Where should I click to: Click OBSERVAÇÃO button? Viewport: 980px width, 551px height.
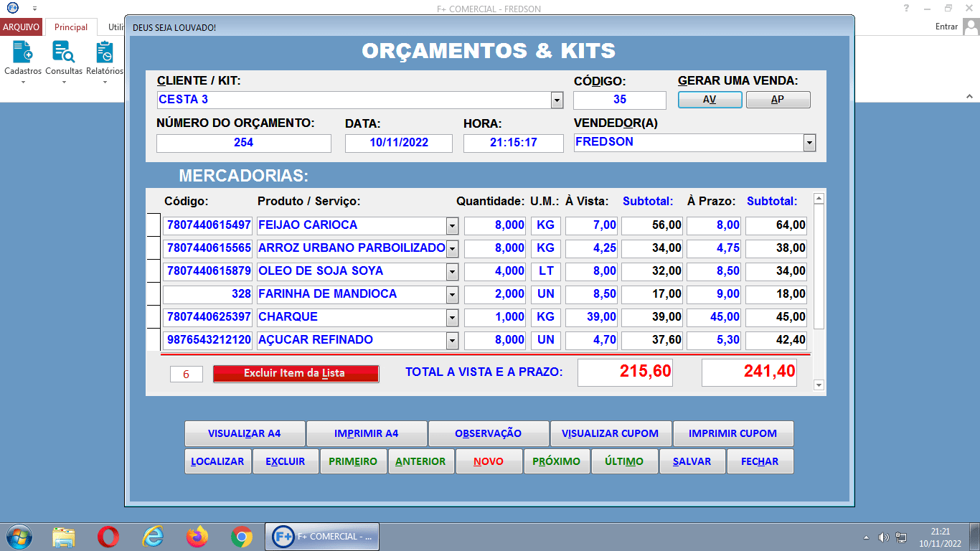click(x=489, y=434)
